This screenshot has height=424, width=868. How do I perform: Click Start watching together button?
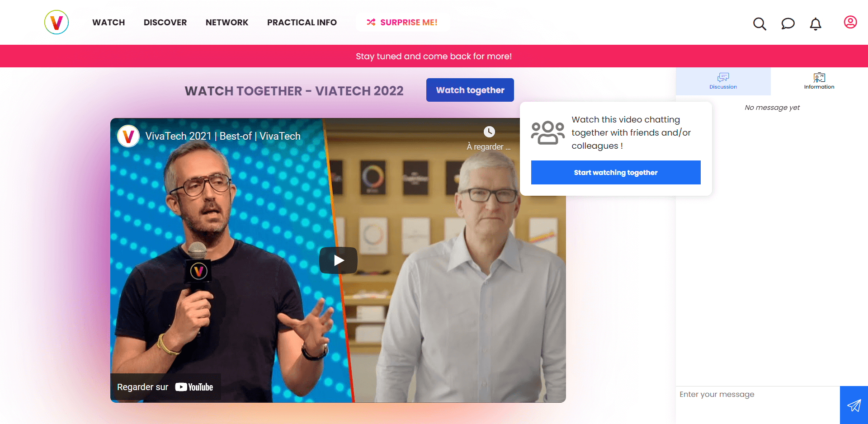[616, 172]
